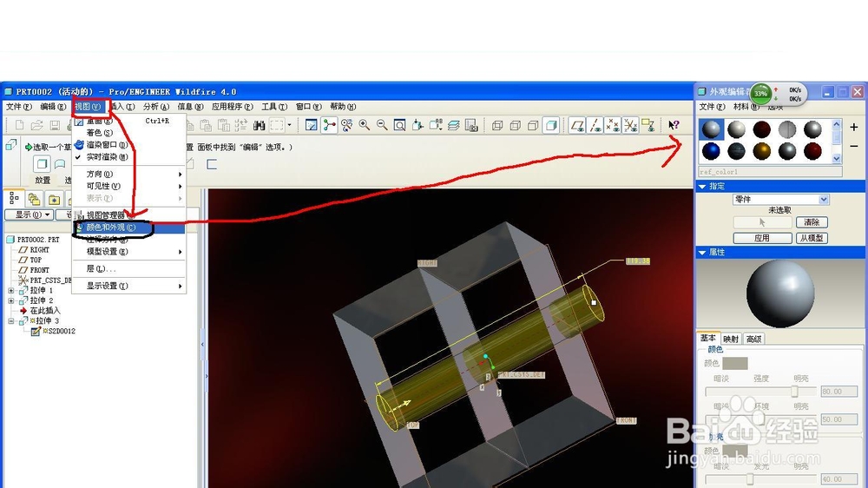This screenshot has height=488, width=868.
Task: Select the blue sphere appearance swatch
Action: 711,151
